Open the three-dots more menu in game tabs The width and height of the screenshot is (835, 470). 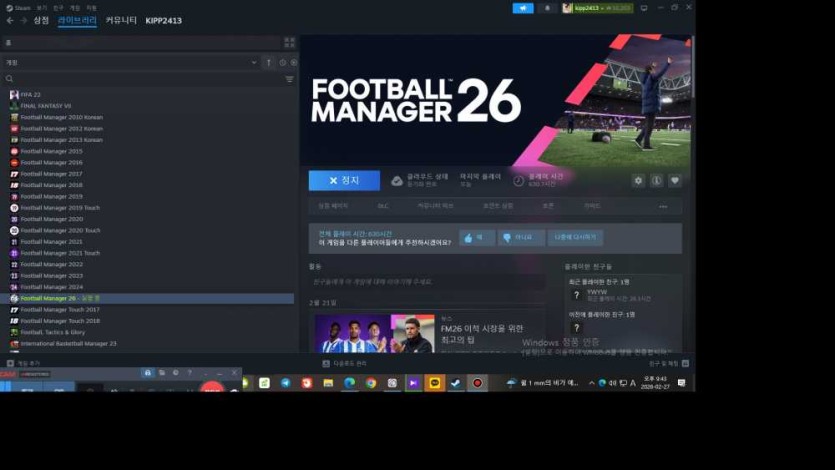point(662,206)
